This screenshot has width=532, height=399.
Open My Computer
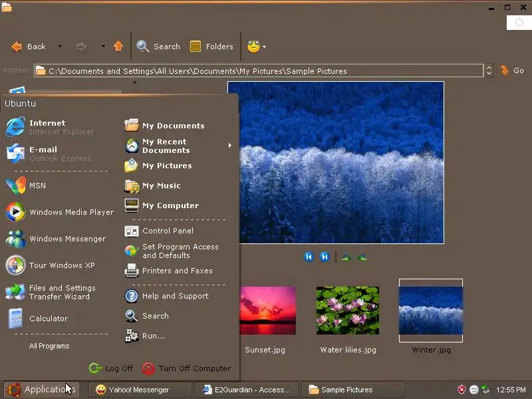(162, 205)
